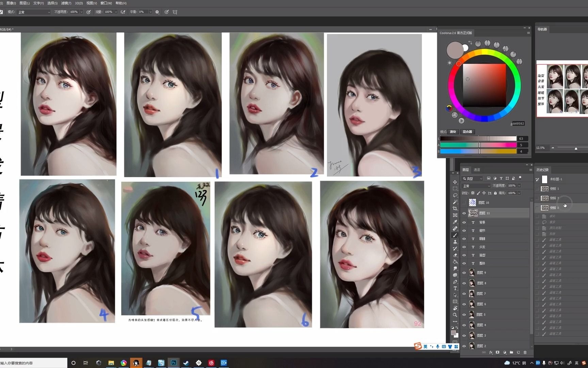Open brush blend mode dropdown 正常
588x368 pixels.
34,12
